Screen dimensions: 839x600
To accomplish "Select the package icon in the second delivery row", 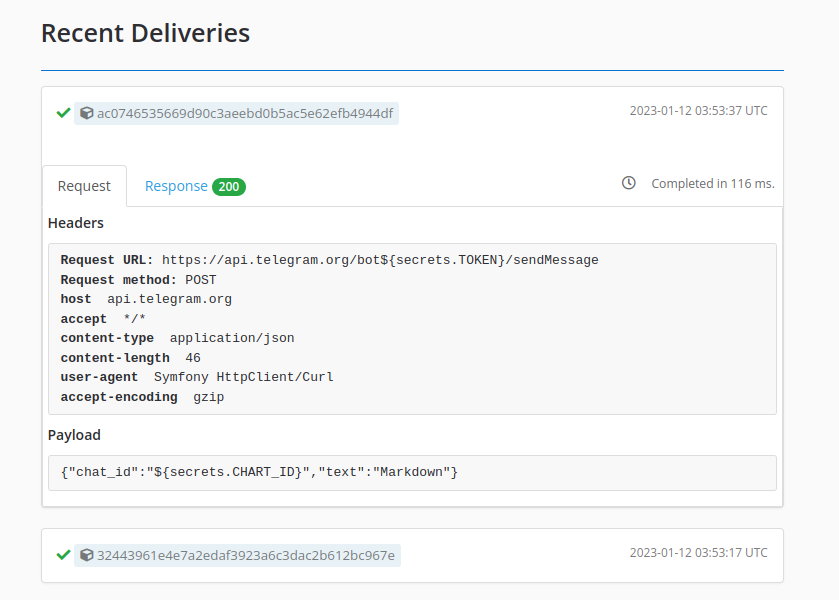I will [x=86, y=554].
